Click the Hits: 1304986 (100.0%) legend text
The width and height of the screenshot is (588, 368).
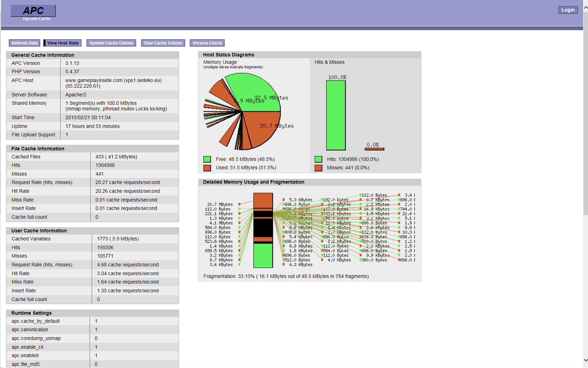353,159
